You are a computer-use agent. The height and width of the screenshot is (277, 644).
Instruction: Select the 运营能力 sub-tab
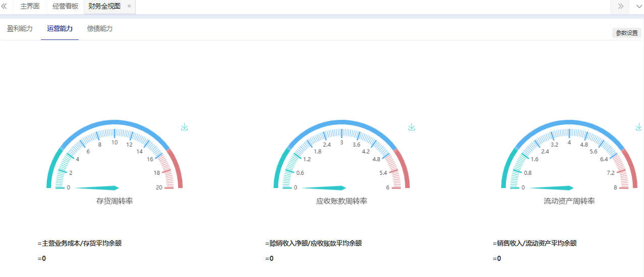pos(60,29)
